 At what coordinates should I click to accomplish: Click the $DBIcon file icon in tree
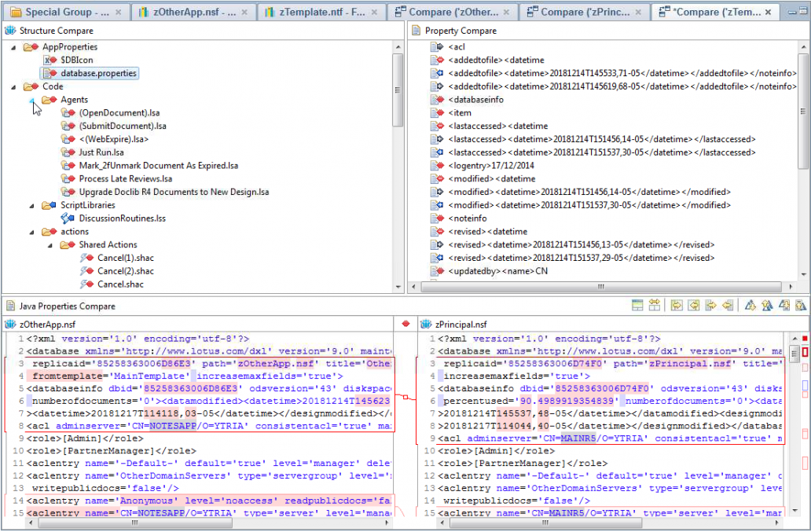(x=50, y=60)
